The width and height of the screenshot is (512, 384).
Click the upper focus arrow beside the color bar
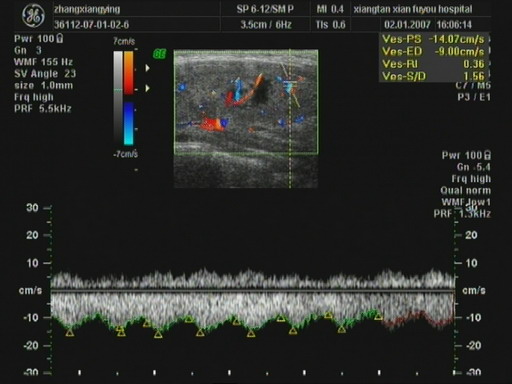[x=147, y=68]
